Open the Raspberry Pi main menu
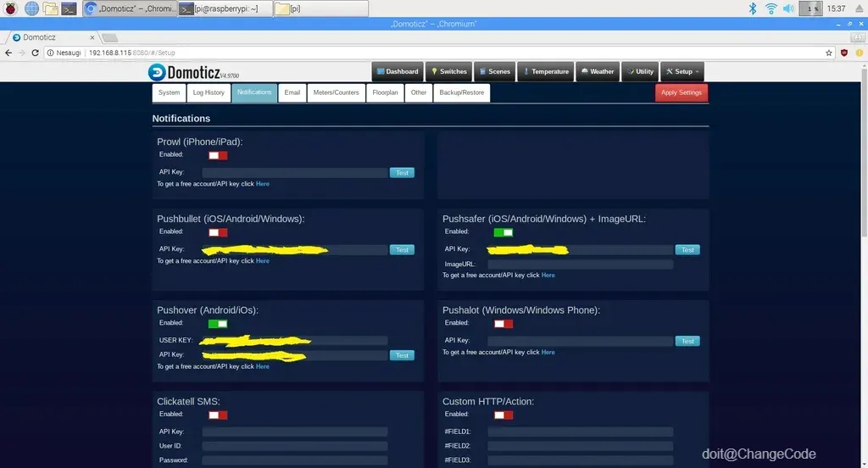Screen dimensions: 868x468 click(10, 8)
